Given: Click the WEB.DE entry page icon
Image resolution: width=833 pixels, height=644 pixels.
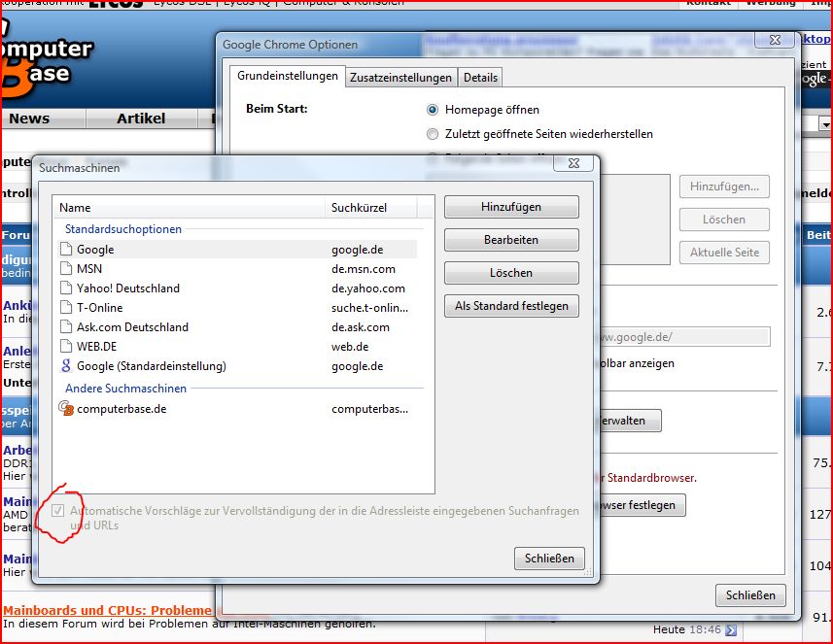Looking at the screenshot, I should pyautogui.click(x=66, y=346).
